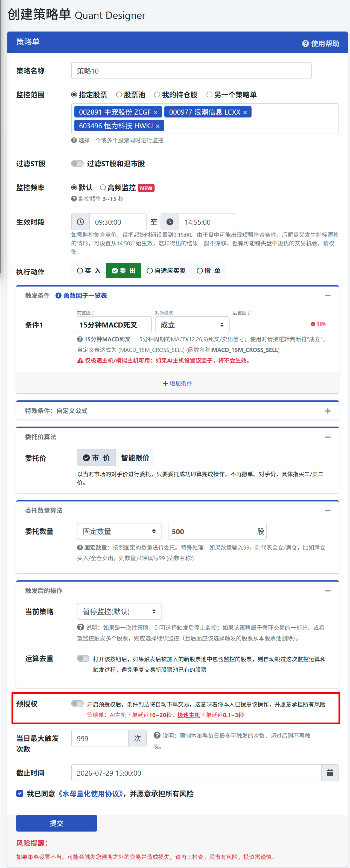Collapse the 委托价算法 panel
Viewport: 350px width, 868px height.
(x=328, y=437)
